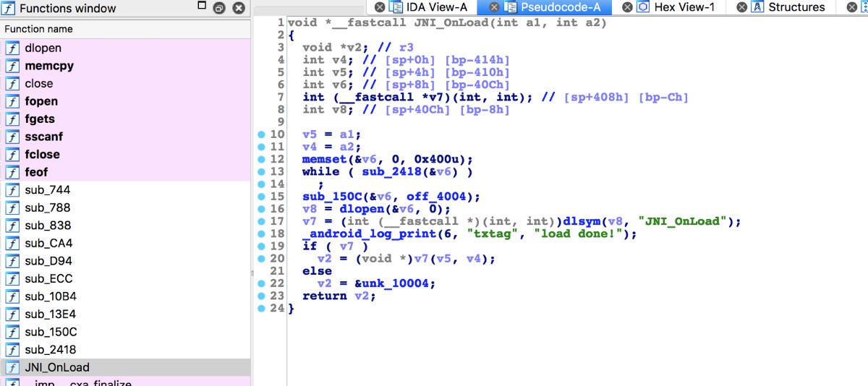Click the function icon beside sub_838
The width and height of the screenshot is (868, 386).
pos(12,226)
